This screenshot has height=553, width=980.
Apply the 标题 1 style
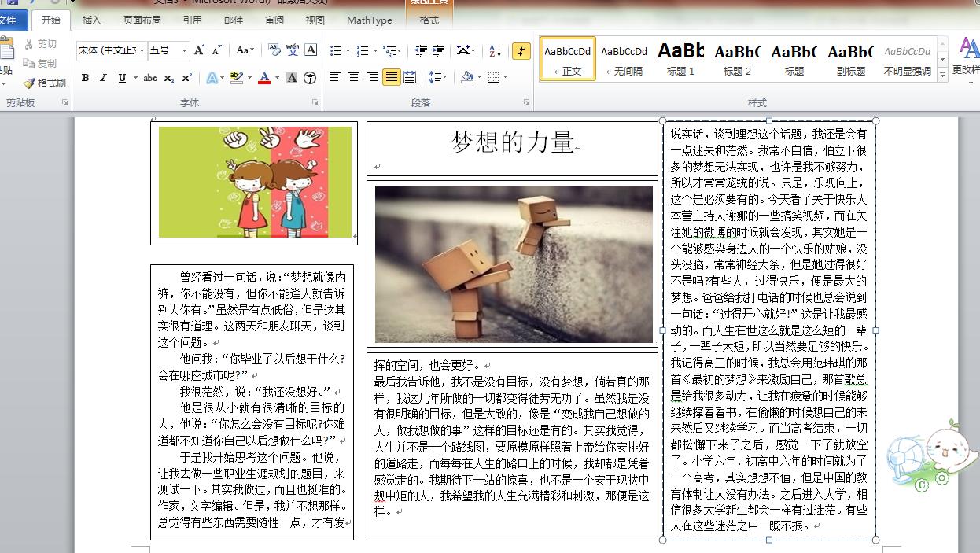pos(681,59)
